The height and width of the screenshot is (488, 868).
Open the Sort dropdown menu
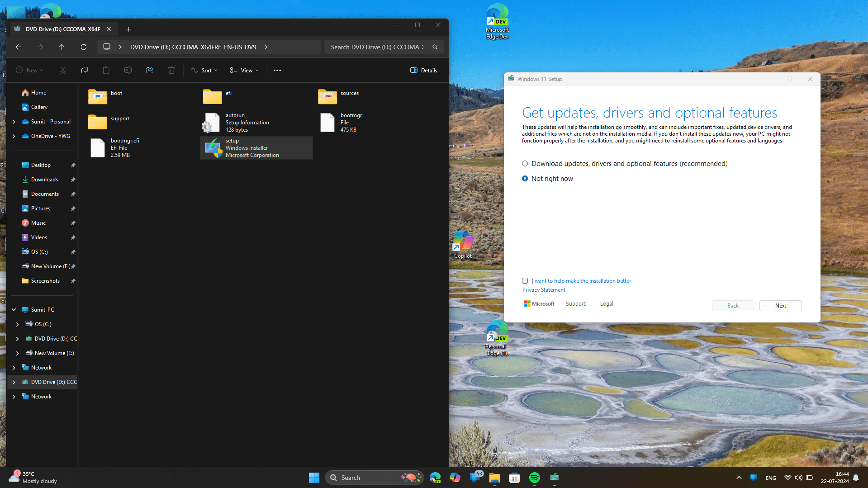pos(204,70)
